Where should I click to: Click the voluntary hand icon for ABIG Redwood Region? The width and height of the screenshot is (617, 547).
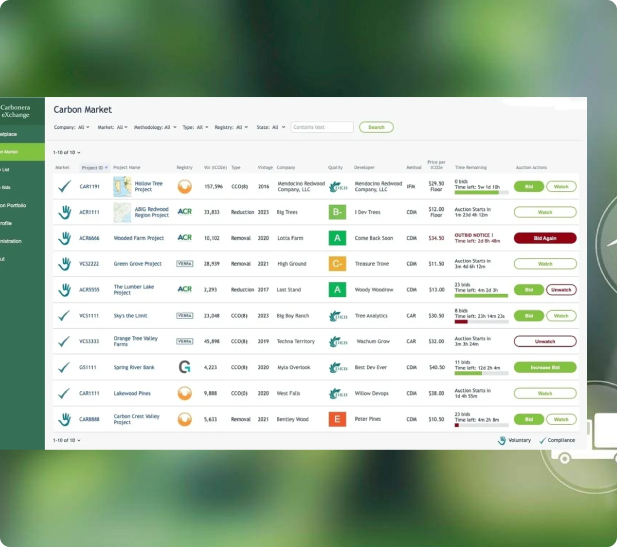point(64,212)
